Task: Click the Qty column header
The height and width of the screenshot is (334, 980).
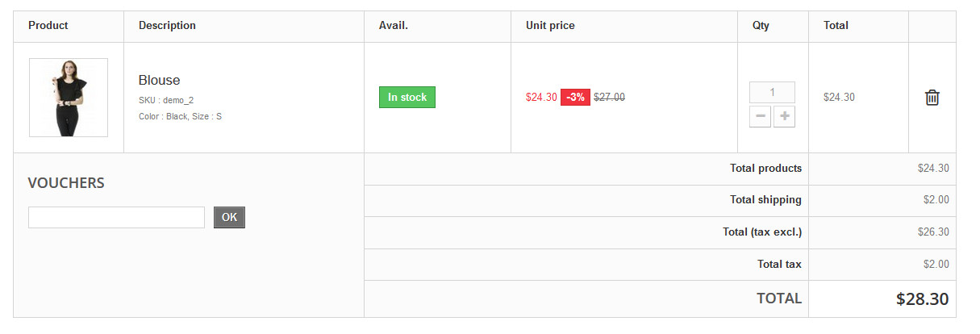Action: (x=761, y=26)
